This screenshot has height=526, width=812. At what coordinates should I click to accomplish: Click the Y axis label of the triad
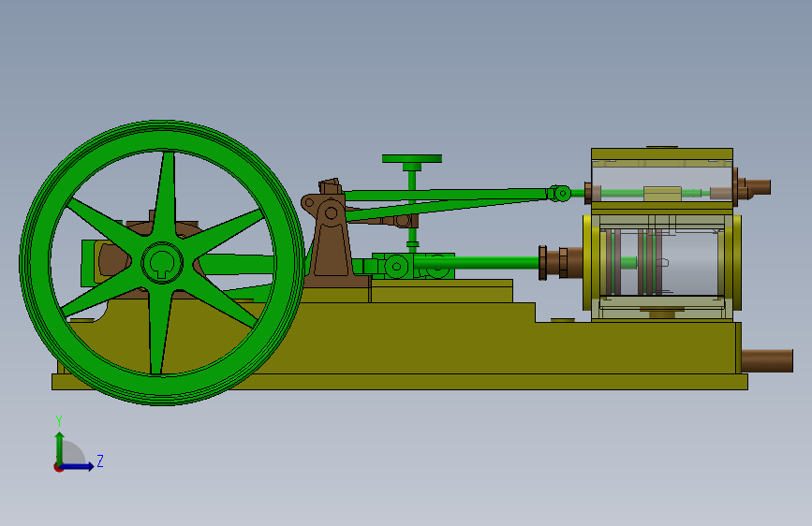click(x=59, y=421)
